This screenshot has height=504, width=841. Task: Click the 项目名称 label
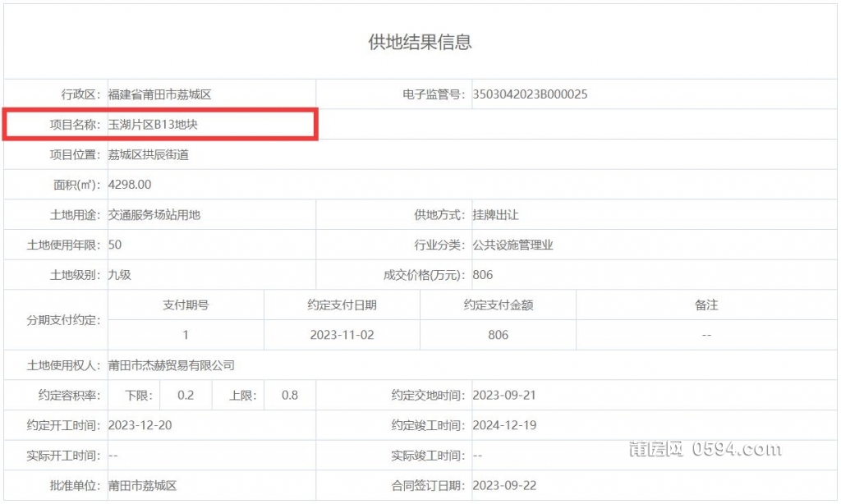click(x=75, y=125)
